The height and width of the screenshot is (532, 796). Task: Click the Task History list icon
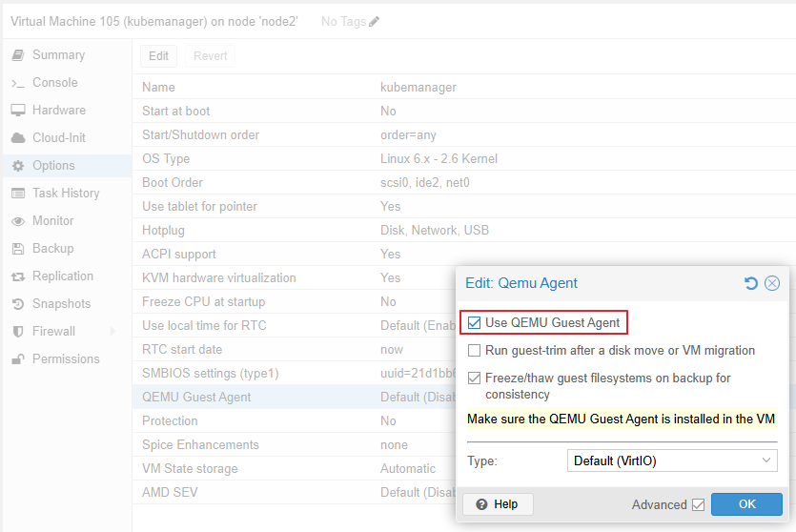18,194
